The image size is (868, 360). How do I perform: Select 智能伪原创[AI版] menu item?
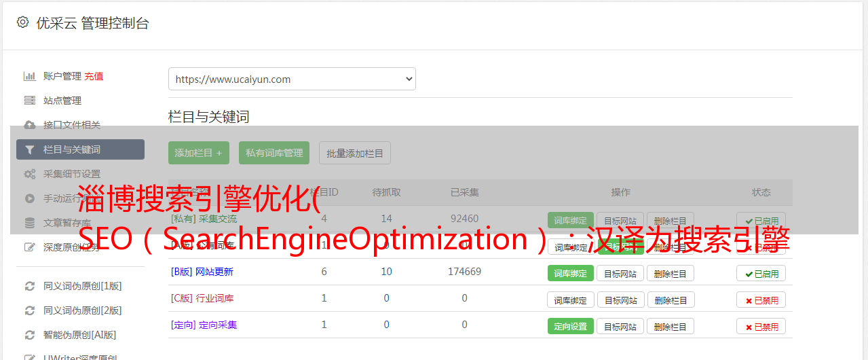tap(80, 335)
